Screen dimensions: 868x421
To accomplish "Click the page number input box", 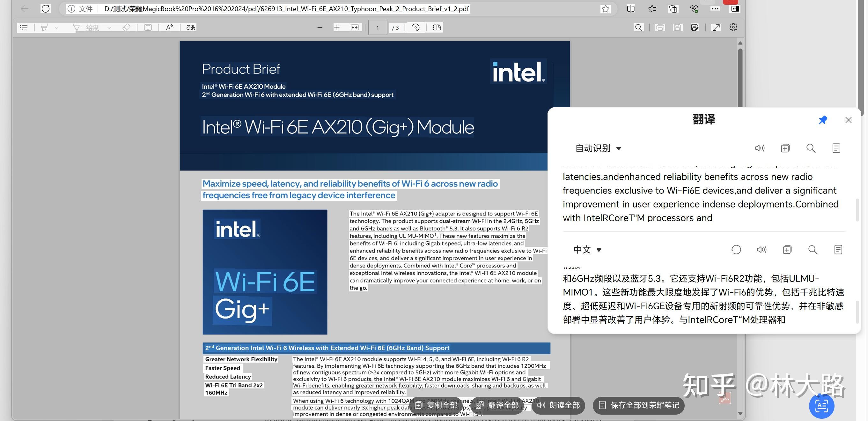I will pos(377,28).
